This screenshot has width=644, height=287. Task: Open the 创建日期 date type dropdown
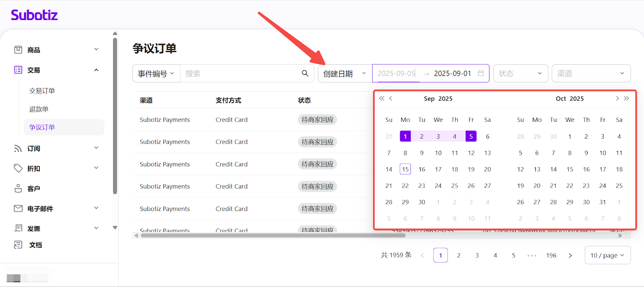pos(345,74)
